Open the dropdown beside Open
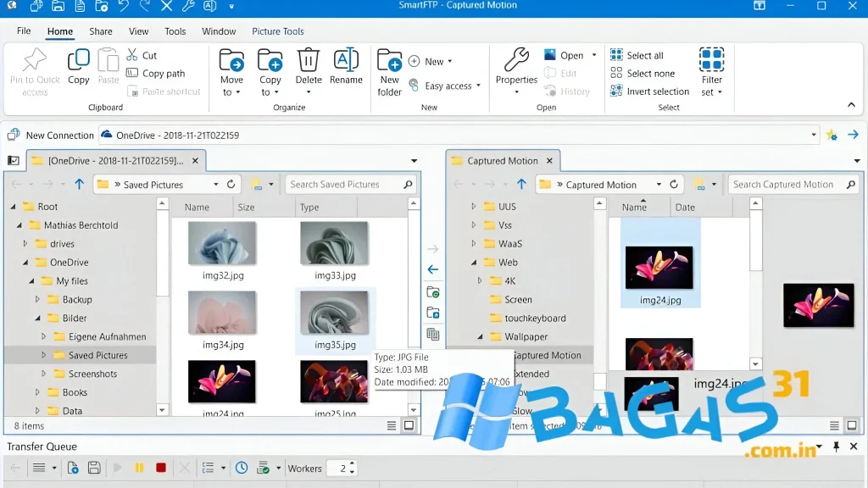 594,55
